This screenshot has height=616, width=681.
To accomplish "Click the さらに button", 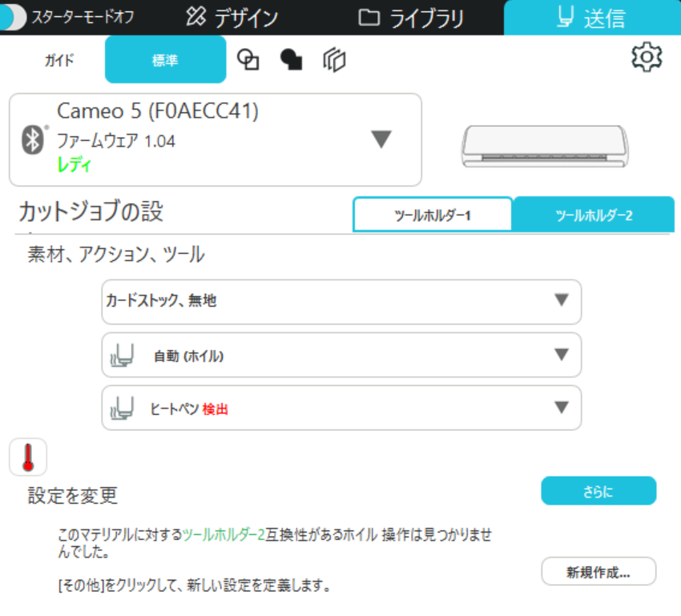I will tap(598, 491).
